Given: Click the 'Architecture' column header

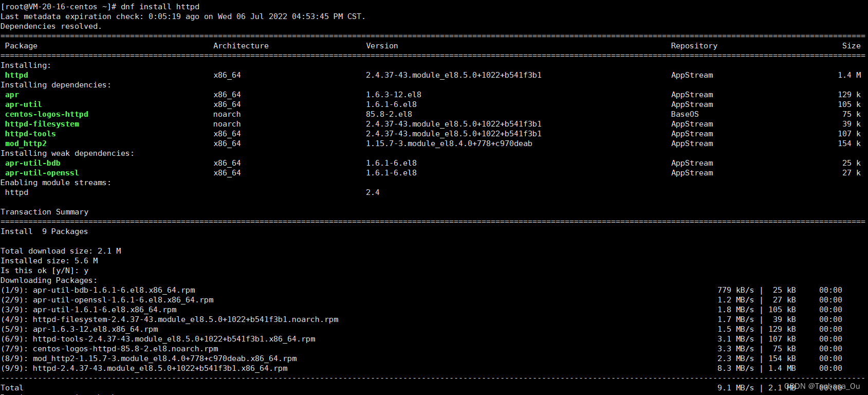Looking at the screenshot, I should [x=241, y=46].
